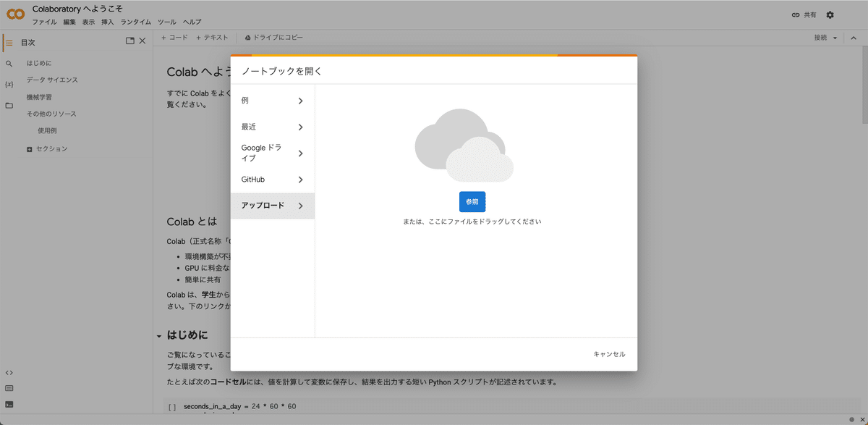Go to はじめに in table of contents
Image resolution: width=868 pixels, height=425 pixels.
39,63
